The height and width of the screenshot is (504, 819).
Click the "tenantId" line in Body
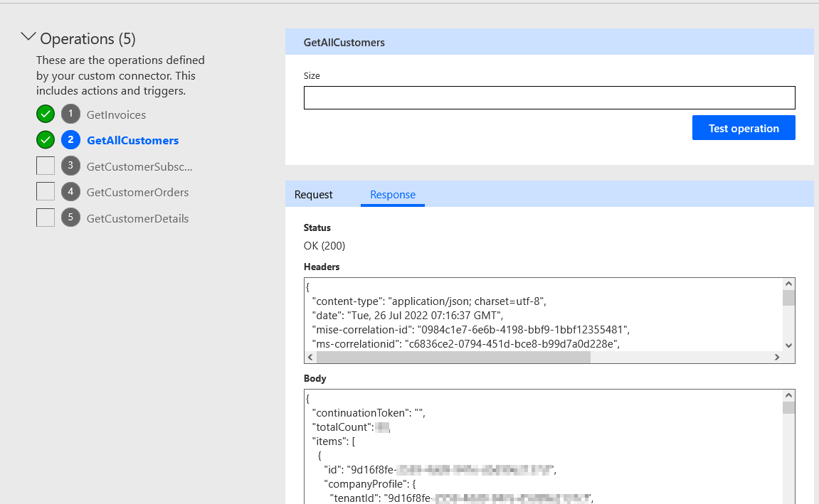click(462, 498)
